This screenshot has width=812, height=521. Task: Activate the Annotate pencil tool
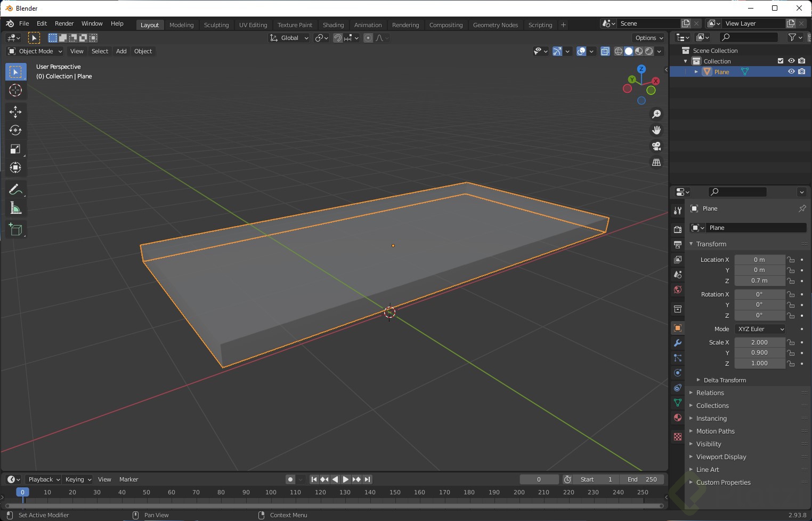click(15, 189)
